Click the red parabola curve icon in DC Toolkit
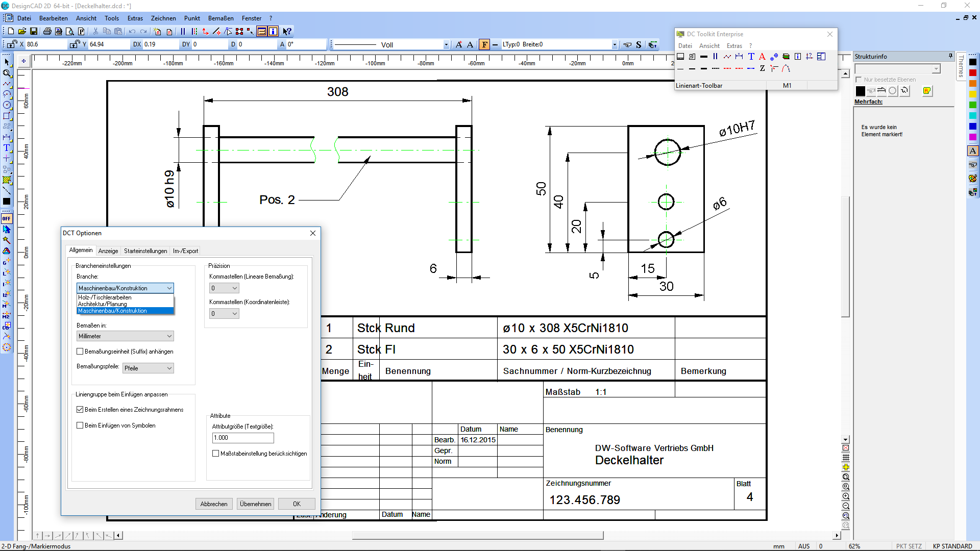The image size is (980, 551). (786, 68)
